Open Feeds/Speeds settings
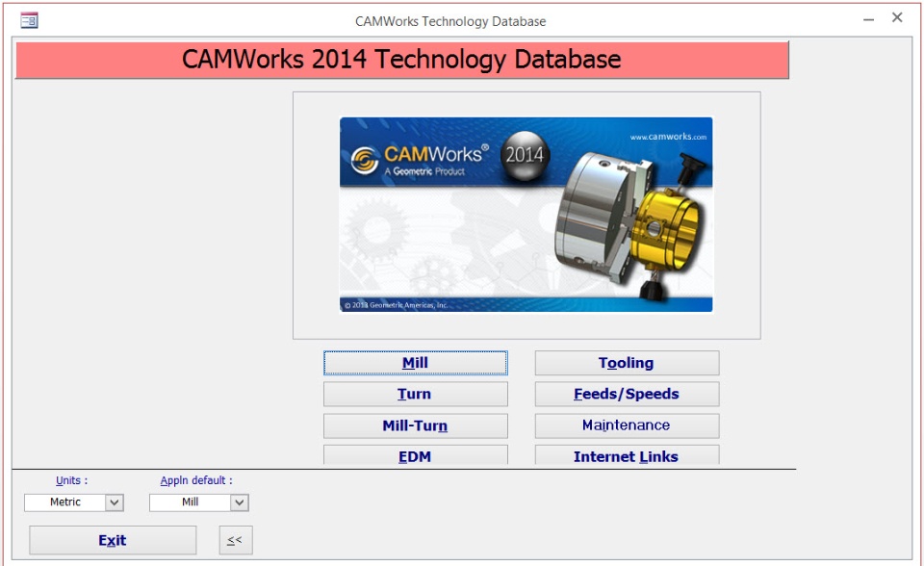This screenshot has width=924, height=566. [x=627, y=394]
